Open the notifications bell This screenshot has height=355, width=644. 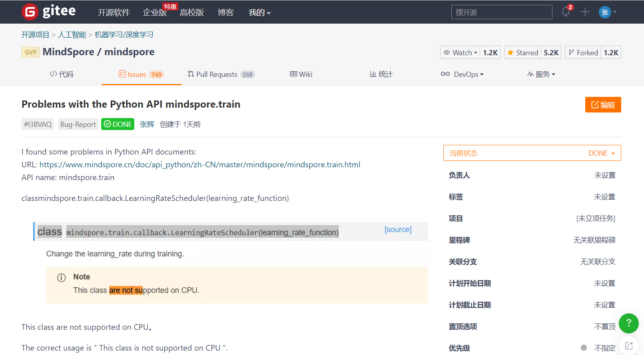click(x=566, y=11)
